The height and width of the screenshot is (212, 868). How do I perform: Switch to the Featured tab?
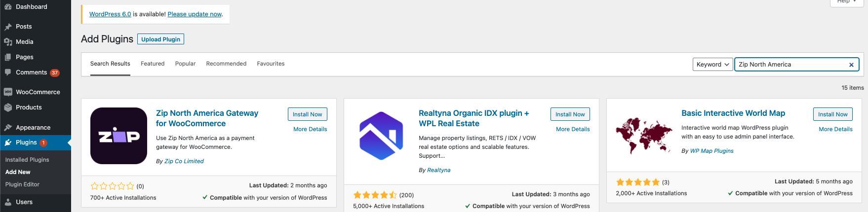pyautogui.click(x=153, y=64)
